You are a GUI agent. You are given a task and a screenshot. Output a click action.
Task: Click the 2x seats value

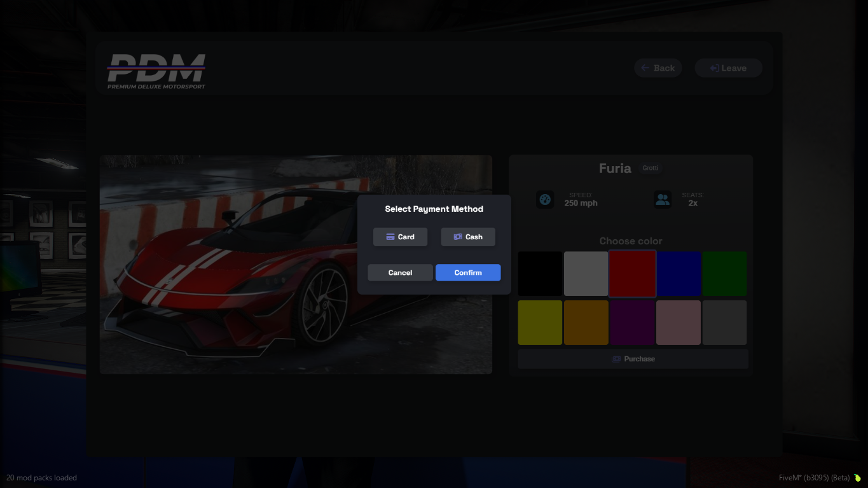click(x=693, y=203)
